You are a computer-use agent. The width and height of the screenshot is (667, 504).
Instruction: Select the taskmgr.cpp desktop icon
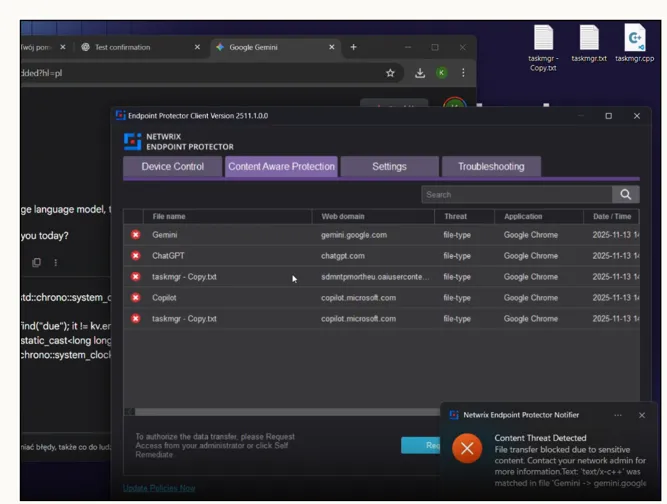tap(635, 43)
